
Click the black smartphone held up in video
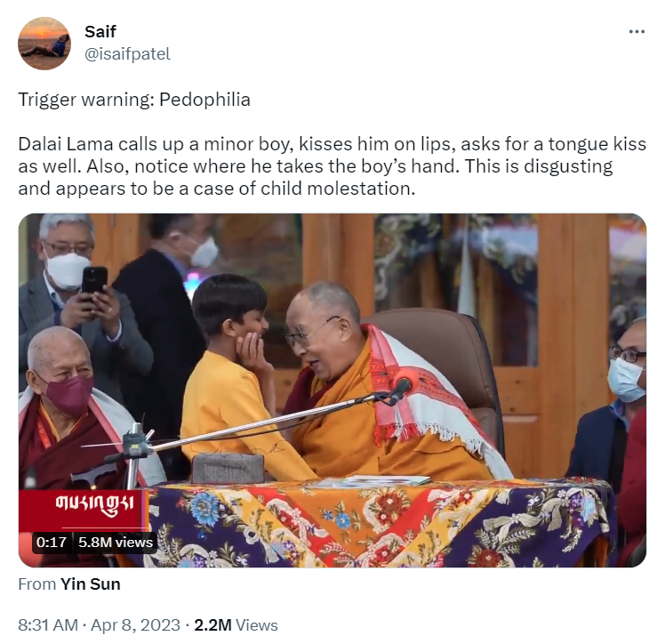pos(93,280)
